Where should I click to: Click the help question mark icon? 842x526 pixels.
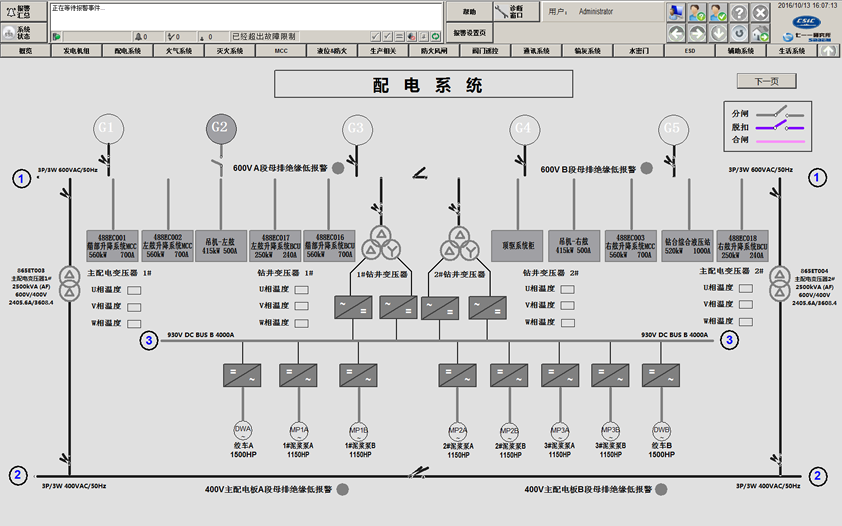pos(739,13)
